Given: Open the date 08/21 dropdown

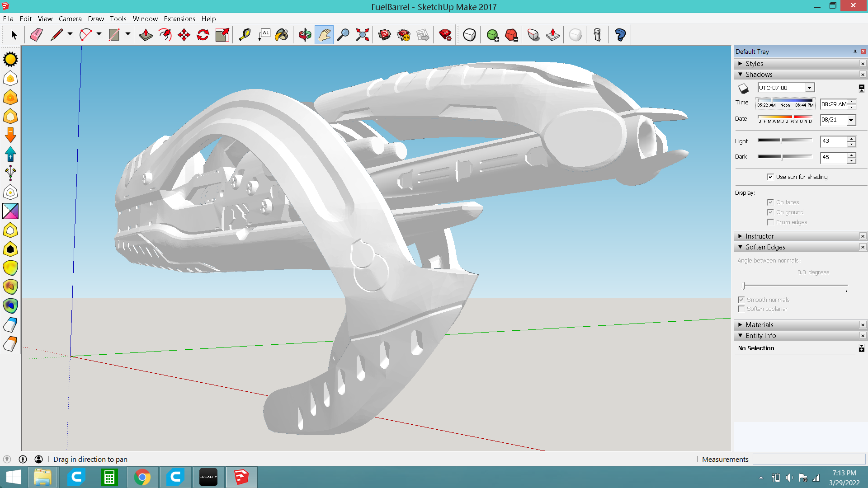Looking at the screenshot, I should (851, 120).
